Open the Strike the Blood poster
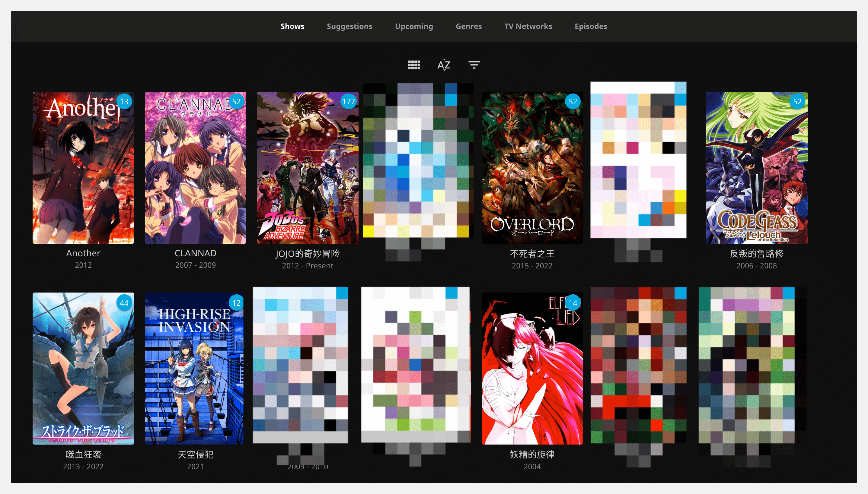The image size is (868, 494). tap(83, 369)
